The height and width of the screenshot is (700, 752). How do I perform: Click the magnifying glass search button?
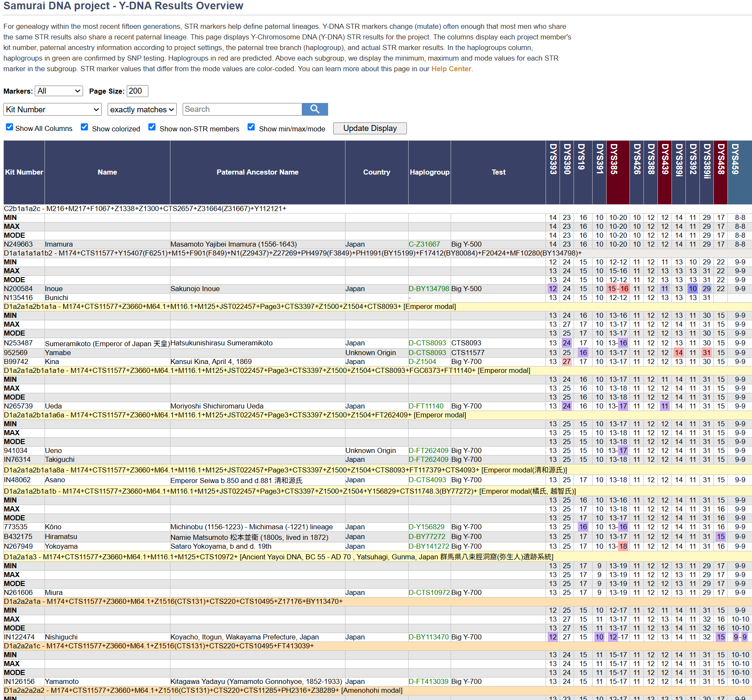pos(315,109)
